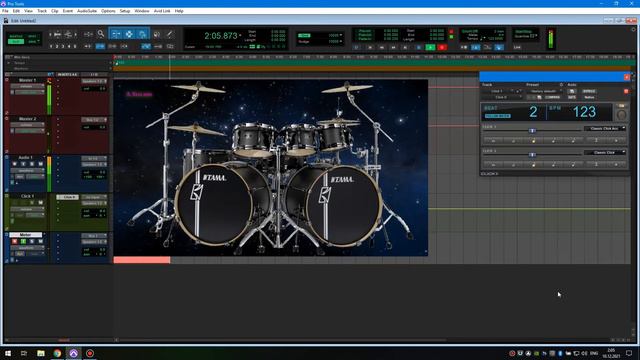The width and height of the screenshot is (640, 360).
Task: Click the Play button in transport
Action: click(x=430, y=47)
